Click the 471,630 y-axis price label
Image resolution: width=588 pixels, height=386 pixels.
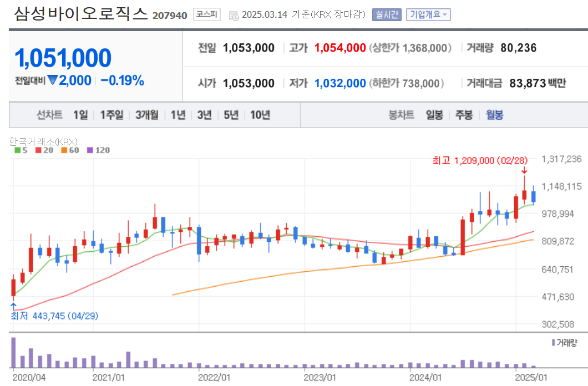pyautogui.click(x=557, y=297)
